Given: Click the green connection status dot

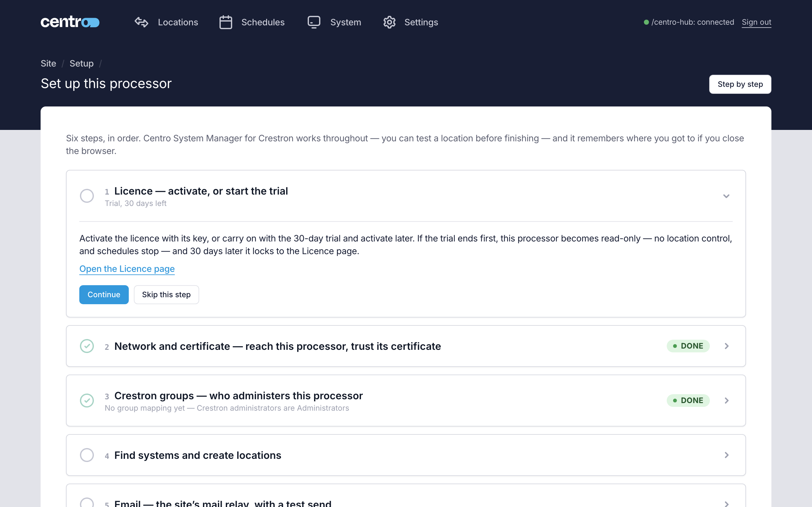Looking at the screenshot, I should 646,22.
